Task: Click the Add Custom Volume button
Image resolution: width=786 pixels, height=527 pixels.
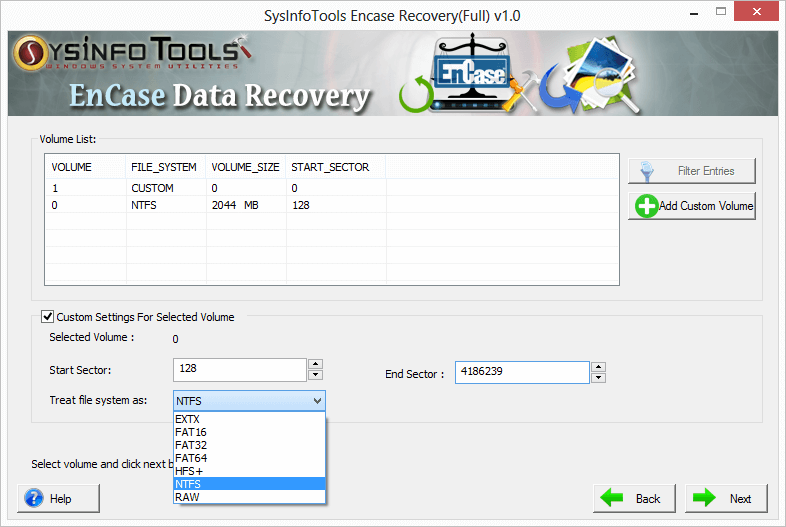Action: tap(692, 206)
